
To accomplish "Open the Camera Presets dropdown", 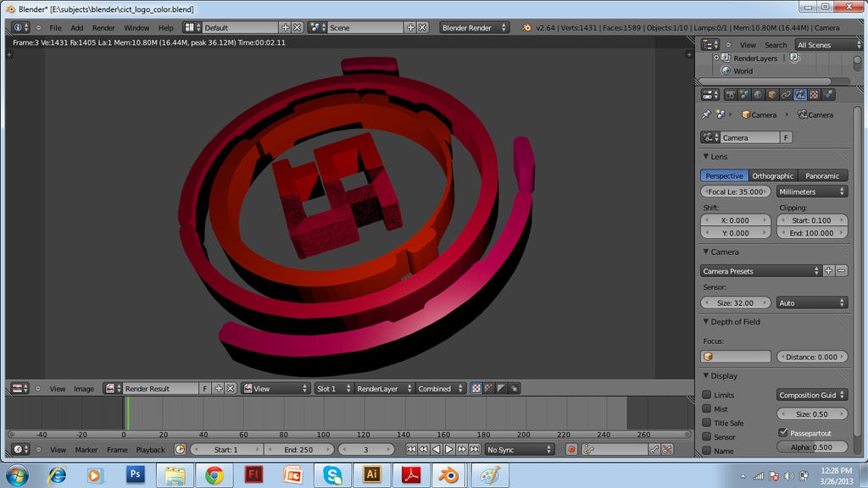I will point(760,271).
